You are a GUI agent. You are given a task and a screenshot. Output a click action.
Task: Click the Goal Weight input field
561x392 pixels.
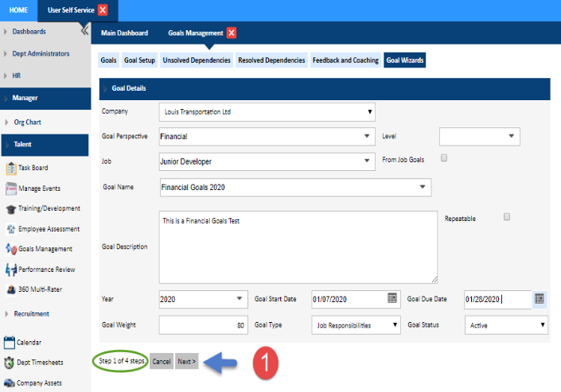point(203,324)
